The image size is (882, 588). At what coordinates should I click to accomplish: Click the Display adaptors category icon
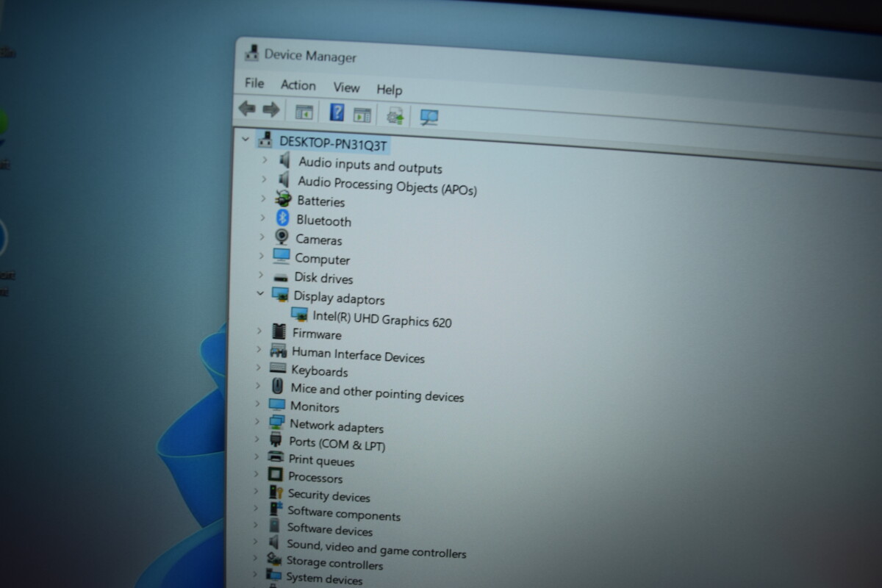280,295
